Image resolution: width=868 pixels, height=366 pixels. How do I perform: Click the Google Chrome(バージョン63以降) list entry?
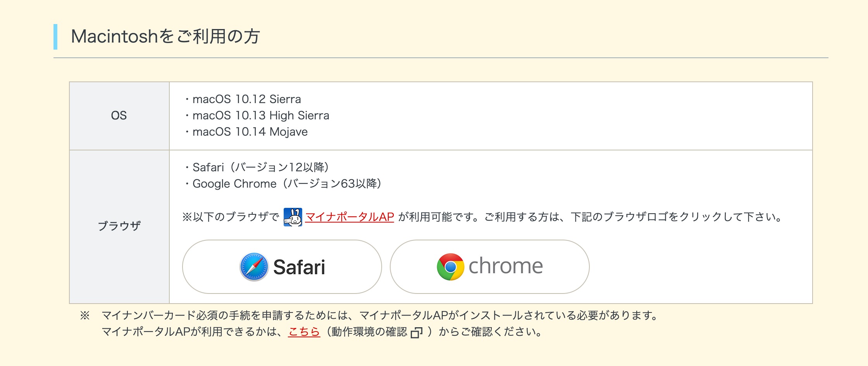click(x=283, y=183)
